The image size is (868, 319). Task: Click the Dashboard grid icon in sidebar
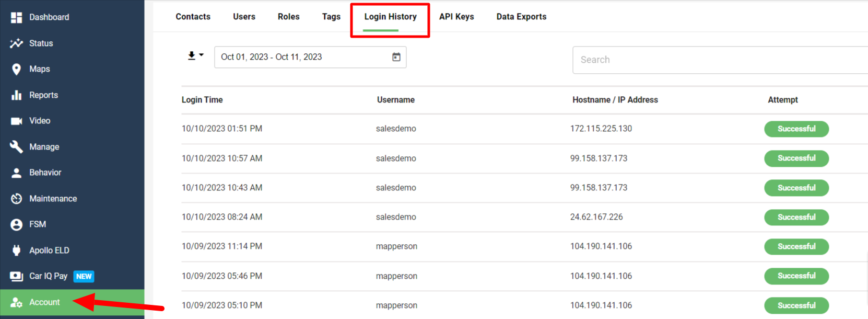(16, 17)
